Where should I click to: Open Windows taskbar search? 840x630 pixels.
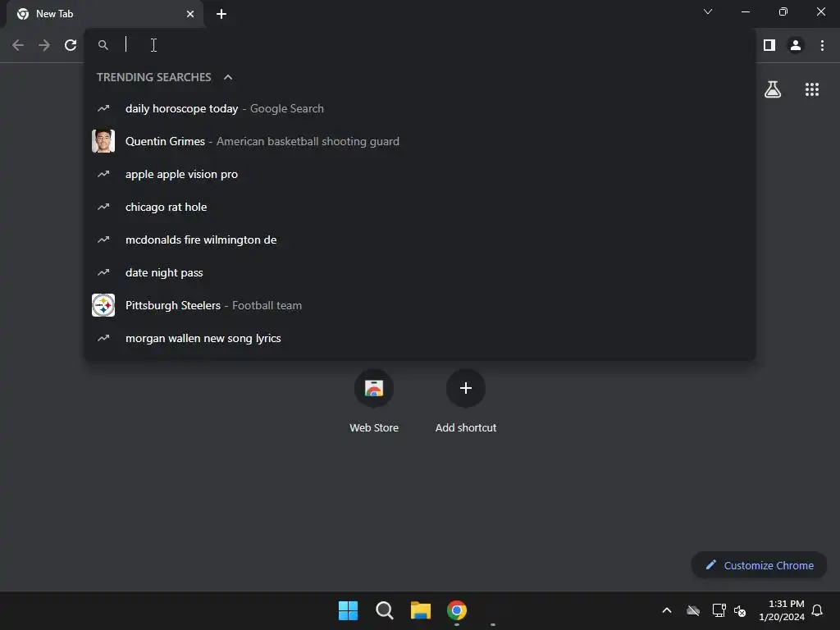coord(384,610)
